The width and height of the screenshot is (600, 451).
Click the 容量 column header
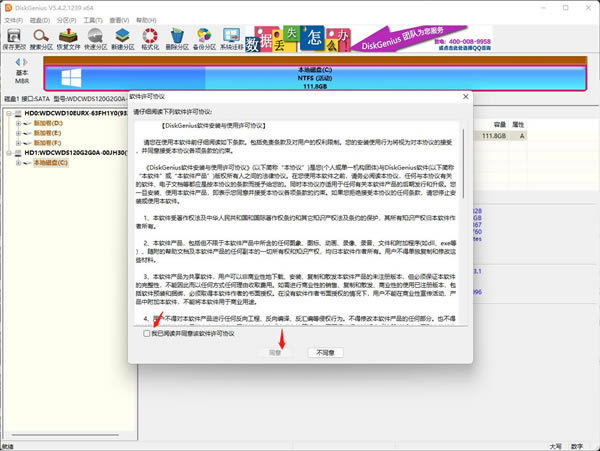coord(499,125)
